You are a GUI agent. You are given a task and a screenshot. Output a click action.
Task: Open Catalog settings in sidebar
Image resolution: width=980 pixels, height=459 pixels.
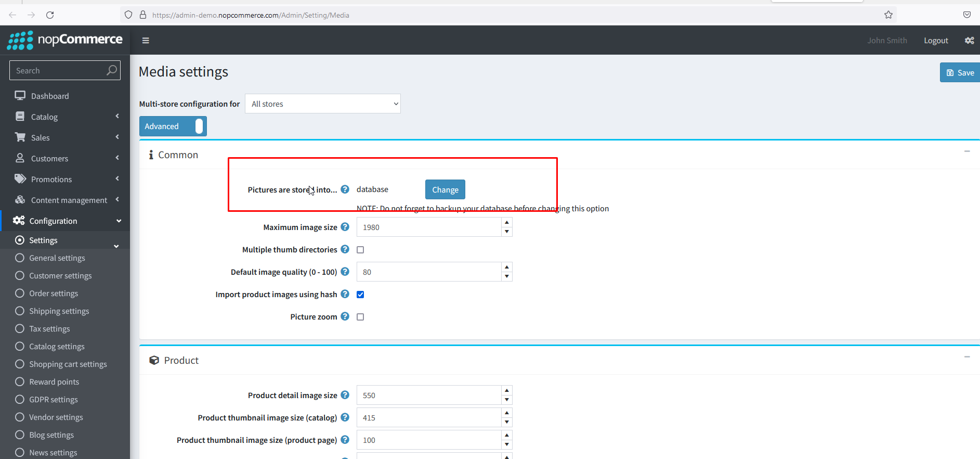point(57,346)
